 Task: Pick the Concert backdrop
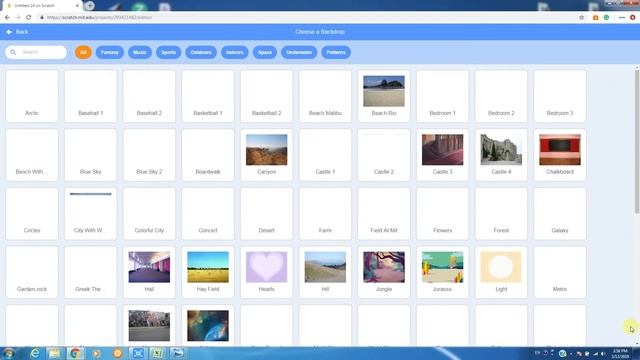coord(208,214)
